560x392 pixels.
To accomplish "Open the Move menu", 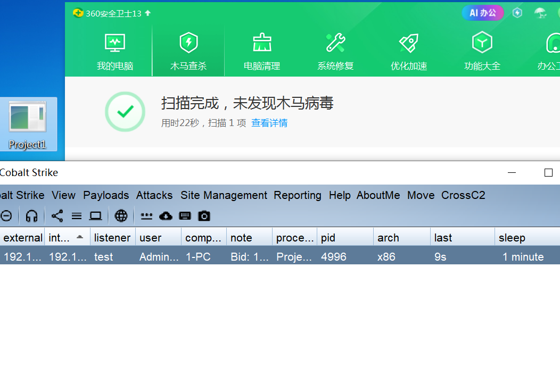I will tap(421, 195).
